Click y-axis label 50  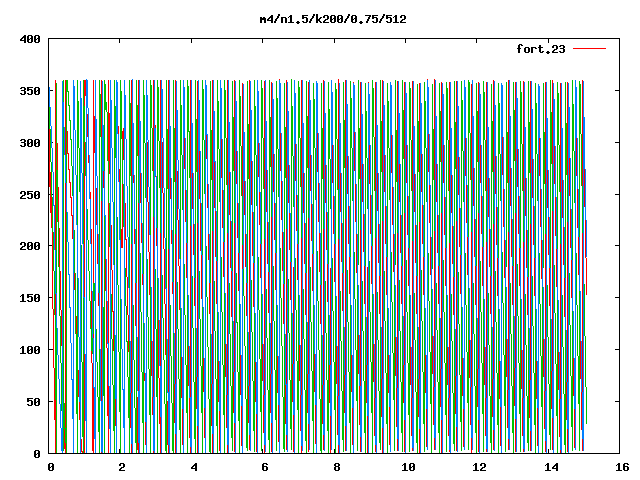(34, 402)
